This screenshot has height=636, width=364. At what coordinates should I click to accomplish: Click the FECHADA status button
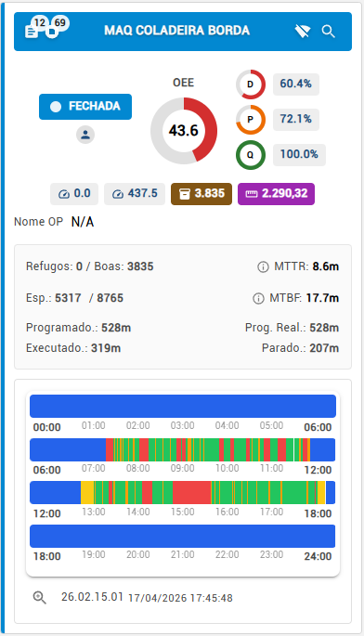[85, 107]
